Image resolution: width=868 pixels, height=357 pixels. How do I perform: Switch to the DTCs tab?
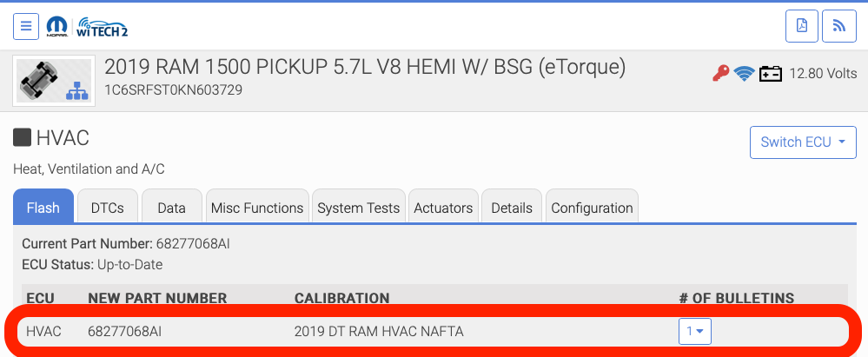(x=108, y=208)
